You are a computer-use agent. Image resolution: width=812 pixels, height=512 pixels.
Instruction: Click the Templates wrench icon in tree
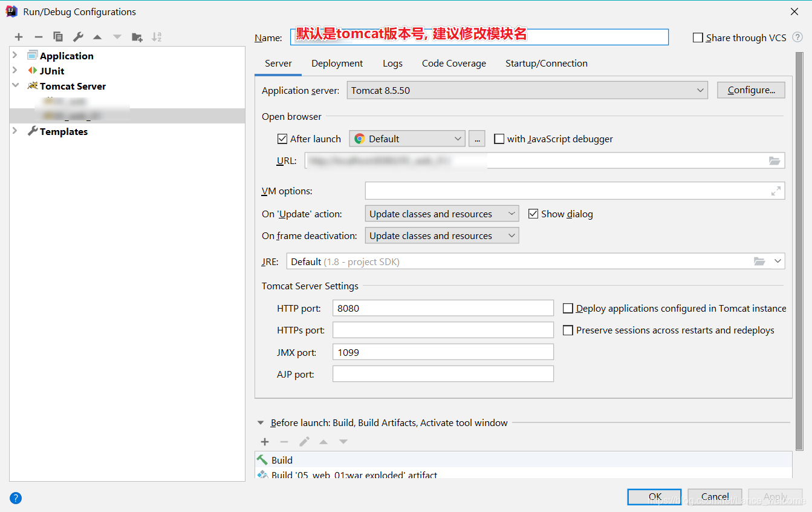[33, 131]
